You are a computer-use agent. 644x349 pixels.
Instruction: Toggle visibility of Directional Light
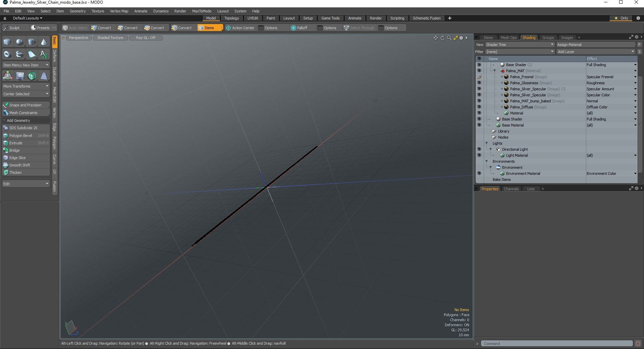coord(479,149)
